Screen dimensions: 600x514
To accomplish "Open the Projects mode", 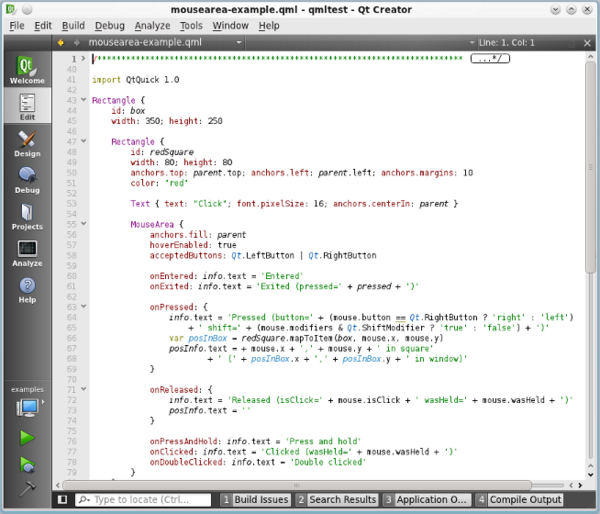I will 27,217.
